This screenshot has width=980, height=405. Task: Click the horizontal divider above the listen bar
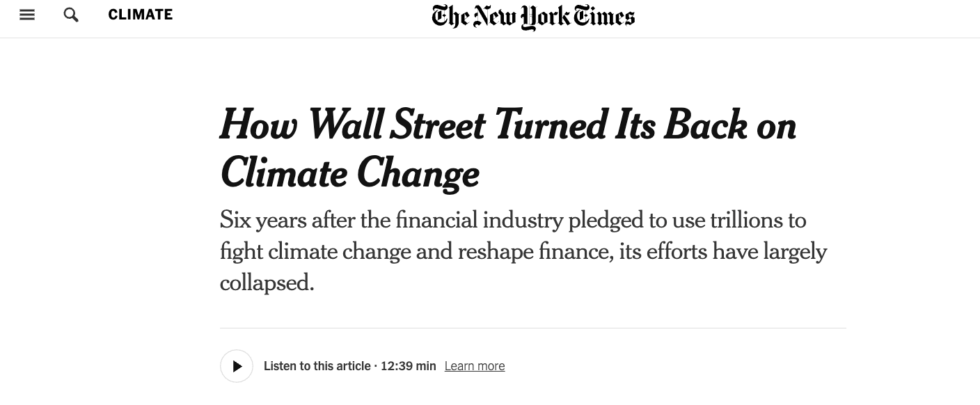[533, 328]
